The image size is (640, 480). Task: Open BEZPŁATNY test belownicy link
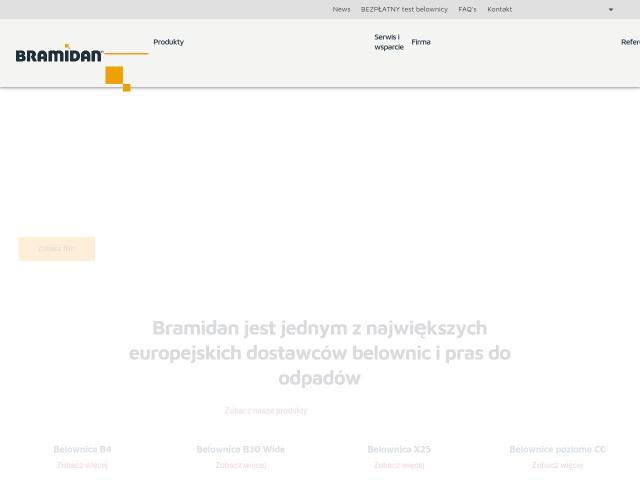point(404,9)
